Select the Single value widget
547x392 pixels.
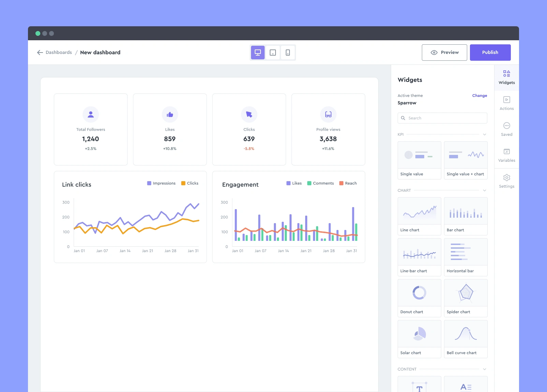(419, 160)
